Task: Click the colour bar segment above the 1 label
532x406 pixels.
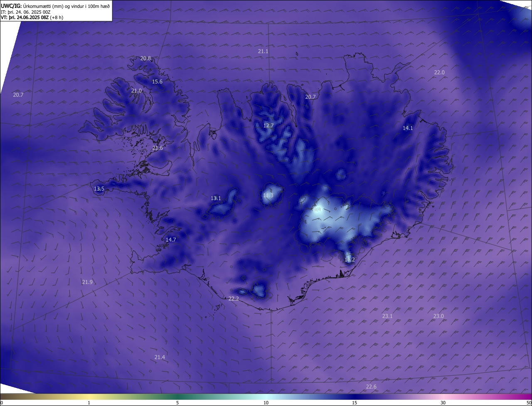Action: pyautogui.click(x=89, y=396)
